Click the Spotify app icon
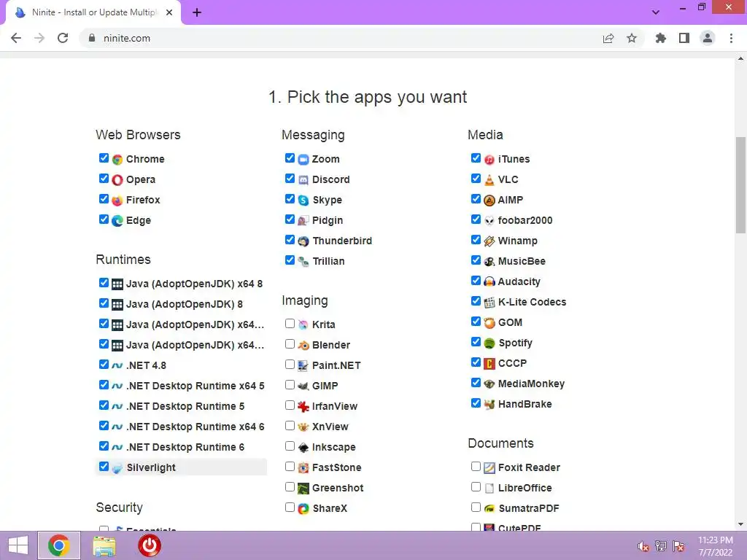Image resolution: width=747 pixels, height=560 pixels. coord(489,343)
